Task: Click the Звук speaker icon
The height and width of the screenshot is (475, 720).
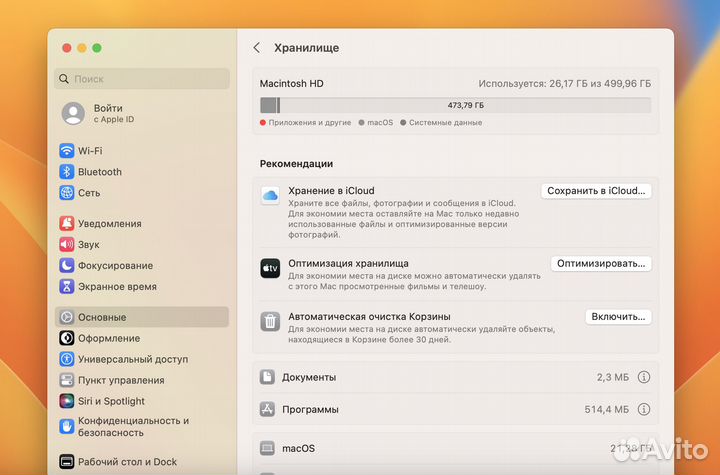Action: (67, 244)
